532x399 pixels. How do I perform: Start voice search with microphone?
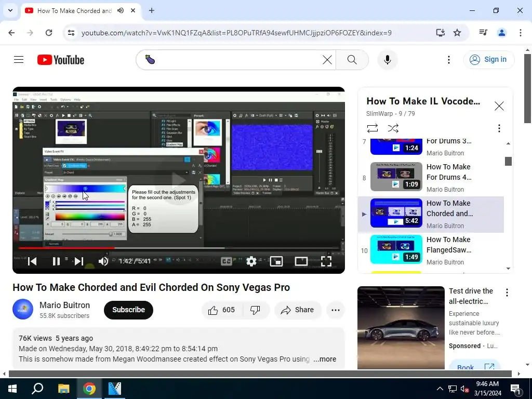pos(388,60)
